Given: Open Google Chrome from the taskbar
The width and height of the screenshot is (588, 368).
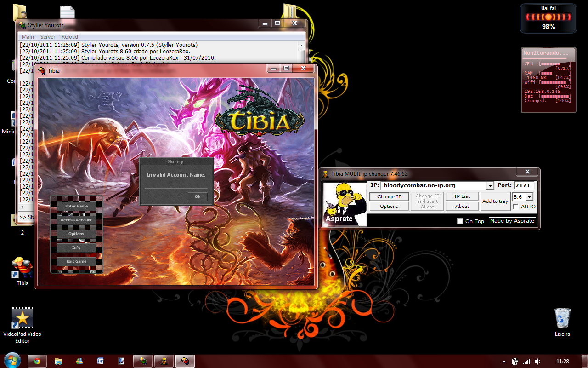Looking at the screenshot, I should pyautogui.click(x=37, y=361).
